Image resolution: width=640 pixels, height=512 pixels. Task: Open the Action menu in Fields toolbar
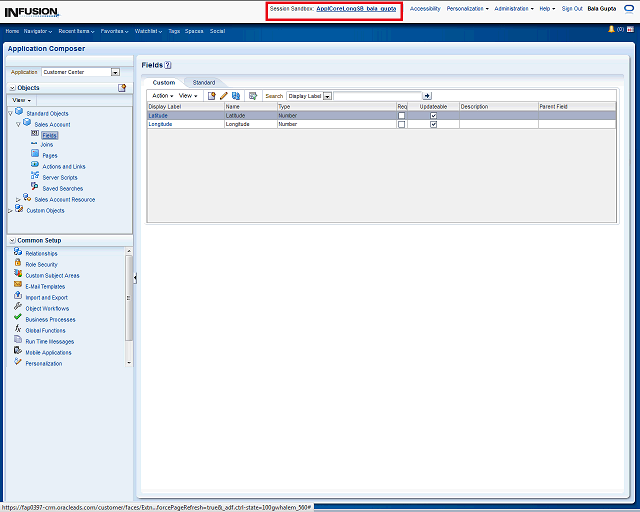pyautogui.click(x=162, y=96)
